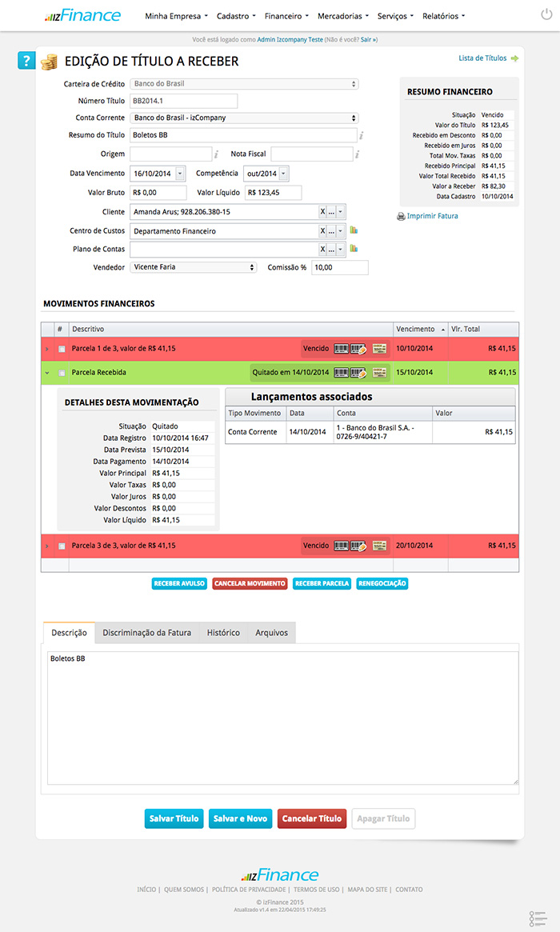
Task: Switch to the Histórico tab
Action: click(x=223, y=633)
